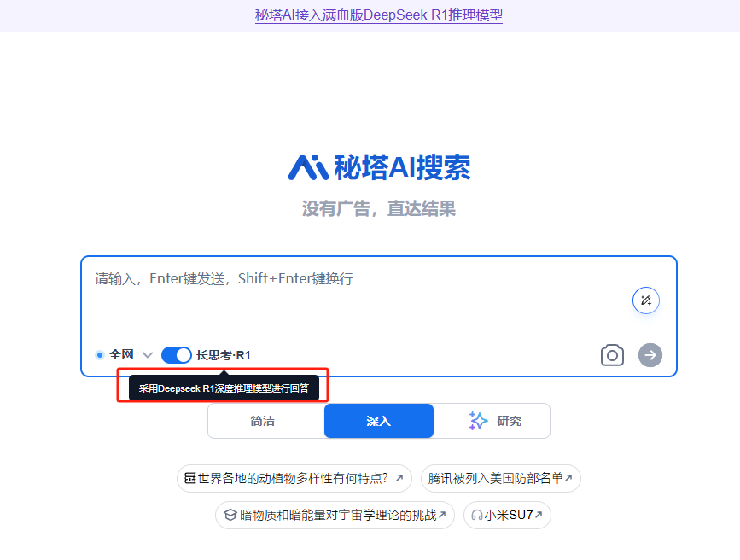
Task: Click the arrow icon after 世界各地 suggestion
Action: pyautogui.click(x=399, y=478)
